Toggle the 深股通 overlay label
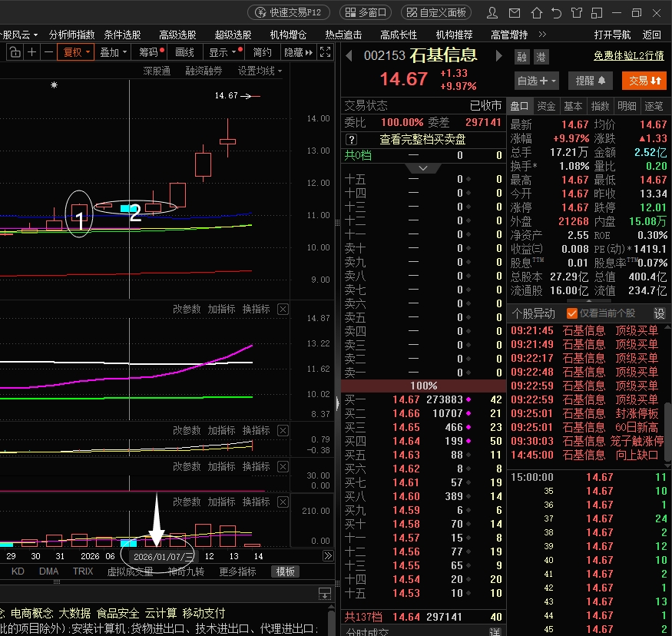Viewport: 672px width, 636px height. tap(157, 71)
